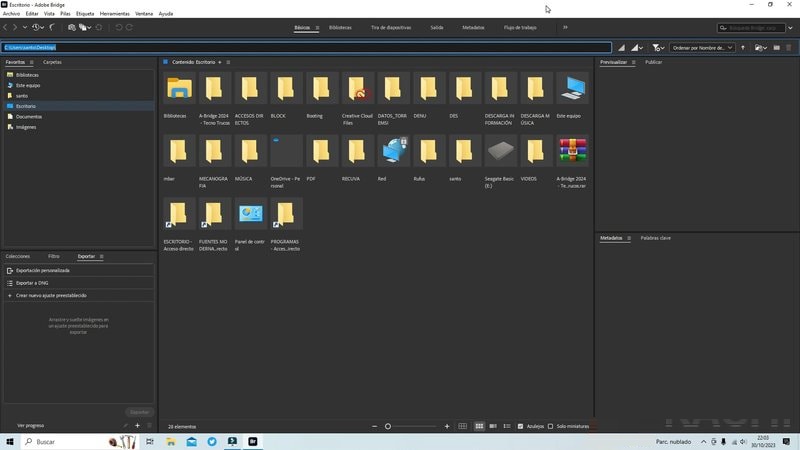
Task: Click Exportar a DNG preset
Action: tap(32, 283)
